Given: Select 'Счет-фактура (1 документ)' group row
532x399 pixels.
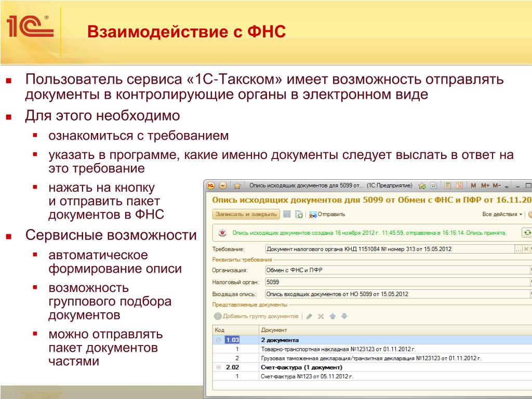Looking at the screenshot, I should click(x=372, y=367).
